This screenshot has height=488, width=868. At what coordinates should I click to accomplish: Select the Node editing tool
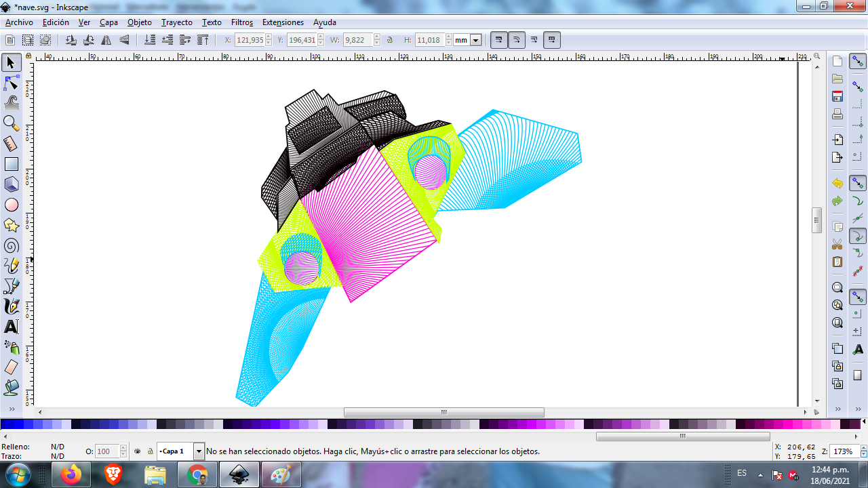(11, 83)
